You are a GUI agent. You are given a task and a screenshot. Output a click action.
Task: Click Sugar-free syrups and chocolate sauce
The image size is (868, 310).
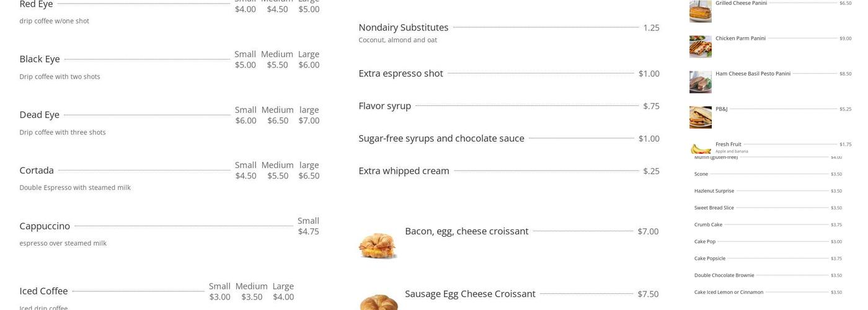(x=441, y=138)
